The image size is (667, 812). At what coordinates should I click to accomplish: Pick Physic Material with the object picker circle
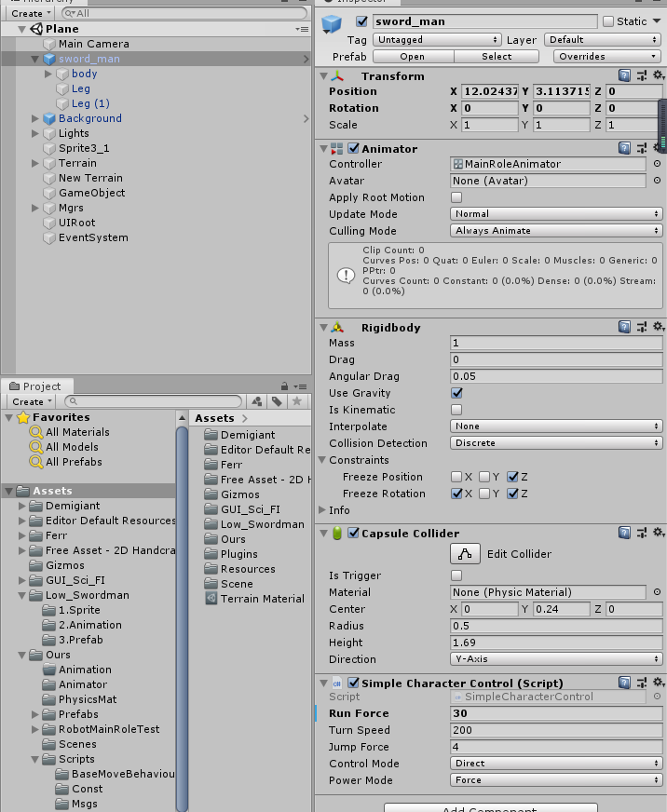(x=657, y=592)
